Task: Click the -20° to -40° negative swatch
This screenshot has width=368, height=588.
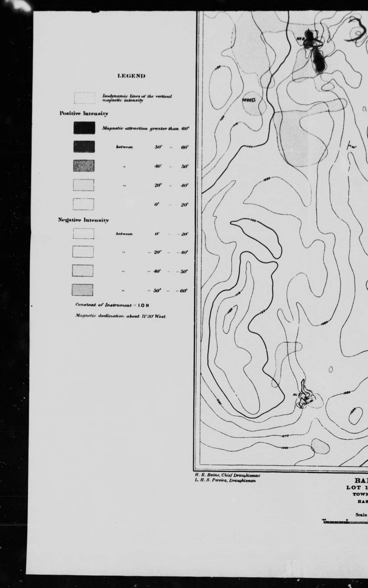Action: (x=83, y=252)
